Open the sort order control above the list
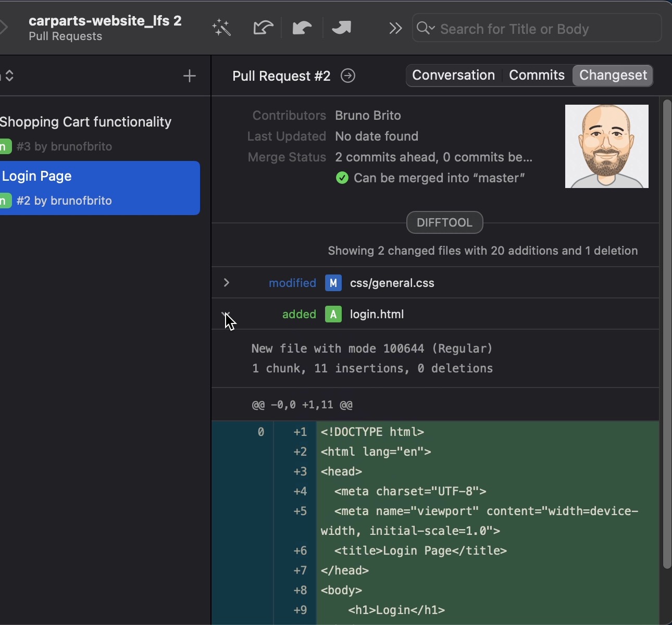This screenshot has width=672, height=625. pos(9,76)
